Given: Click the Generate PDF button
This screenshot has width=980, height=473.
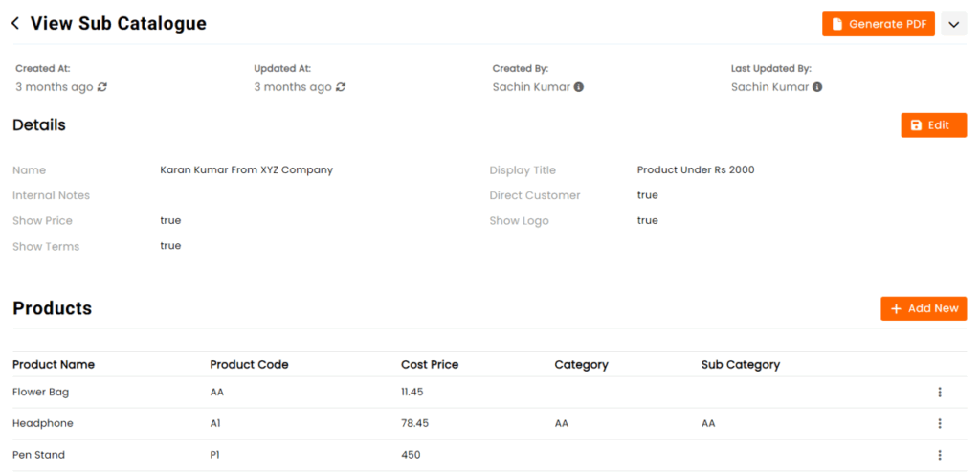Looking at the screenshot, I should (879, 24).
